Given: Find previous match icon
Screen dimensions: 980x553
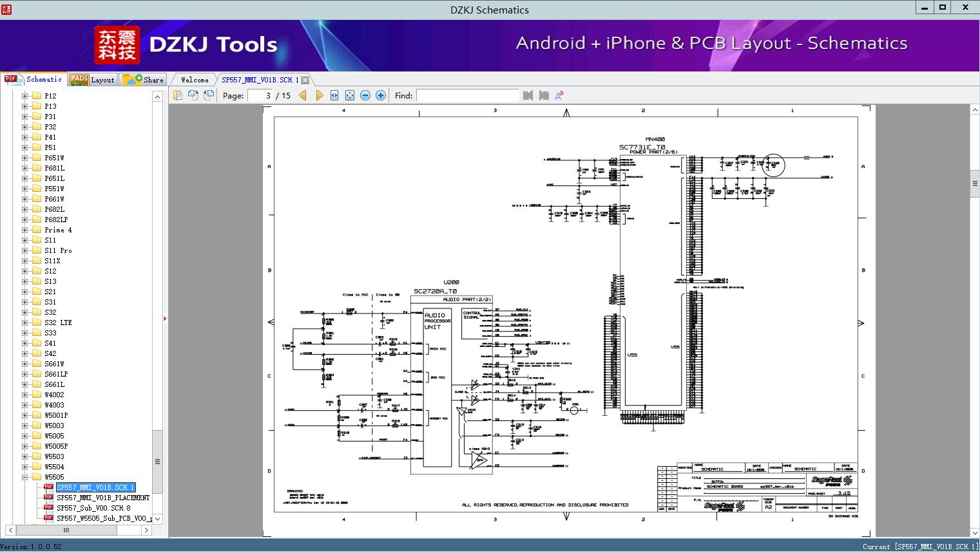Looking at the screenshot, I should click(528, 95).
